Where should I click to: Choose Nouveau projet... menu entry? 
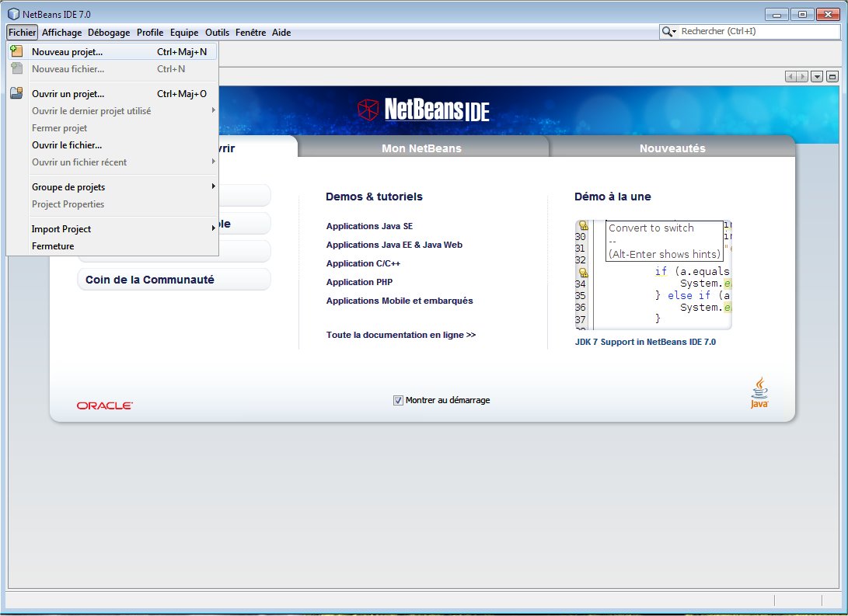point(113,52)
